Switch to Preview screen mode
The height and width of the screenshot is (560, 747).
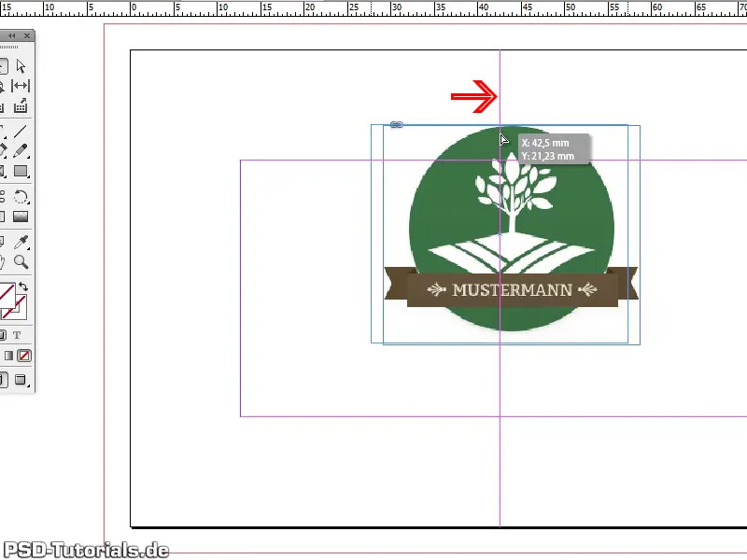pyautogui.click(x=21, y=380)
